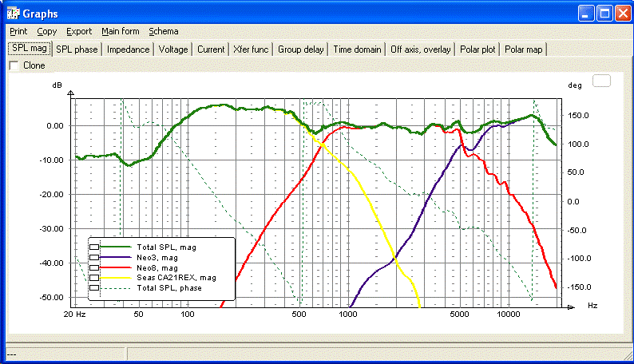The height and width of the screenshot is (364, 634).
Task: Toggle the Total SPL, phase legend checkbox
Action: [x=94, y=287]
